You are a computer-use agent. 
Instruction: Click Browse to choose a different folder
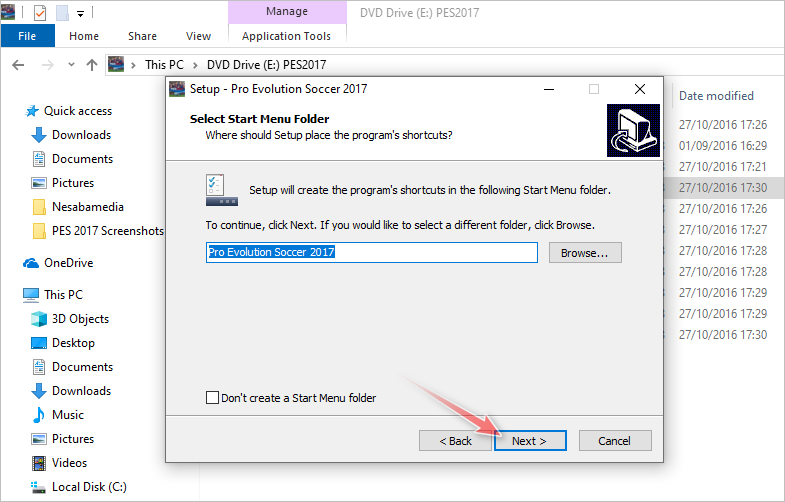(584, 253)
